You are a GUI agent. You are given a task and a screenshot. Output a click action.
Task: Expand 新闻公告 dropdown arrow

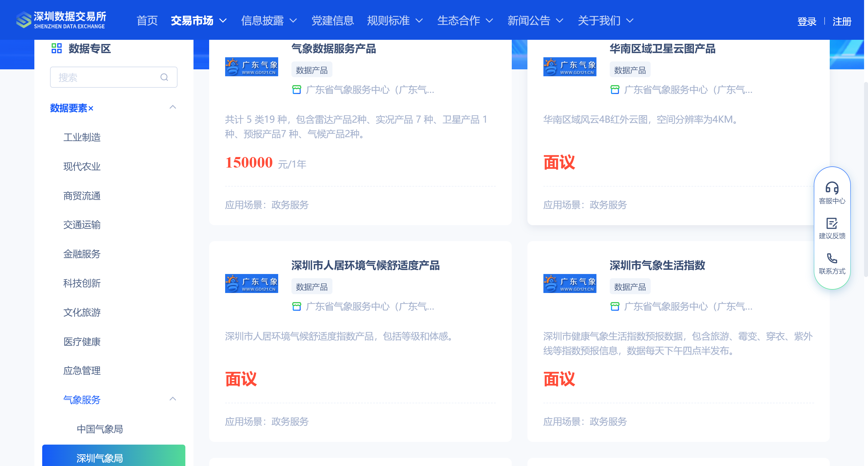(x=559, y=21)
